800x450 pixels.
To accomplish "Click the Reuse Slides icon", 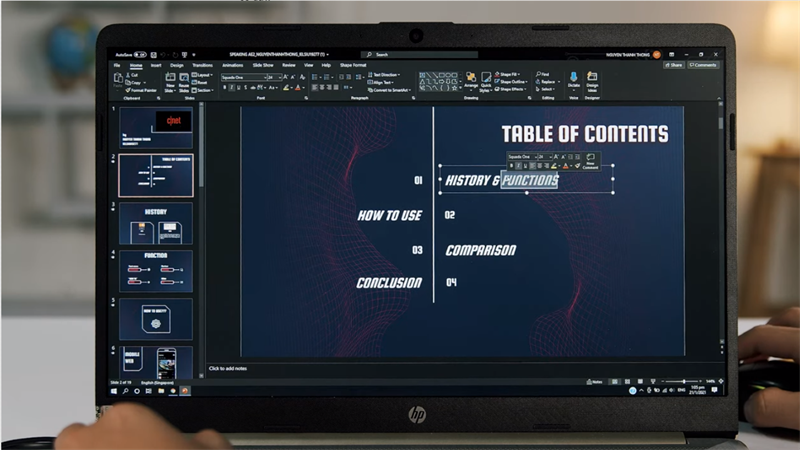I will pyautogui.click(x=184, y=82).
